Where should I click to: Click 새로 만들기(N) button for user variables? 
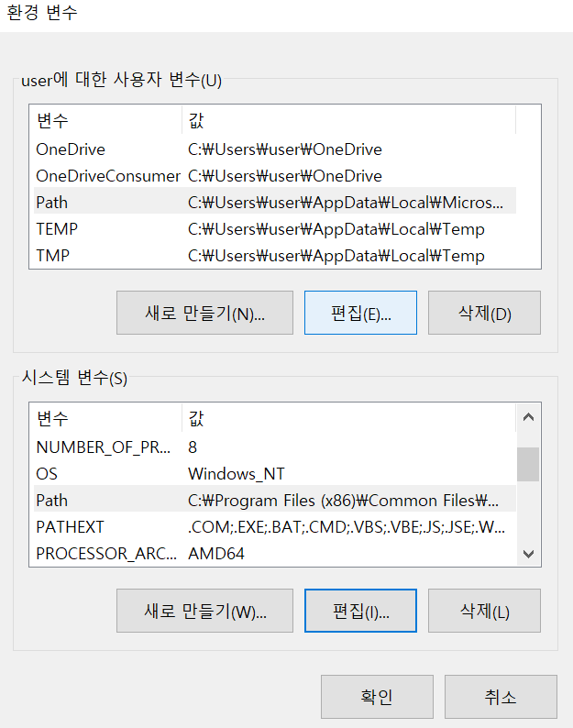(x=204, y=313)
